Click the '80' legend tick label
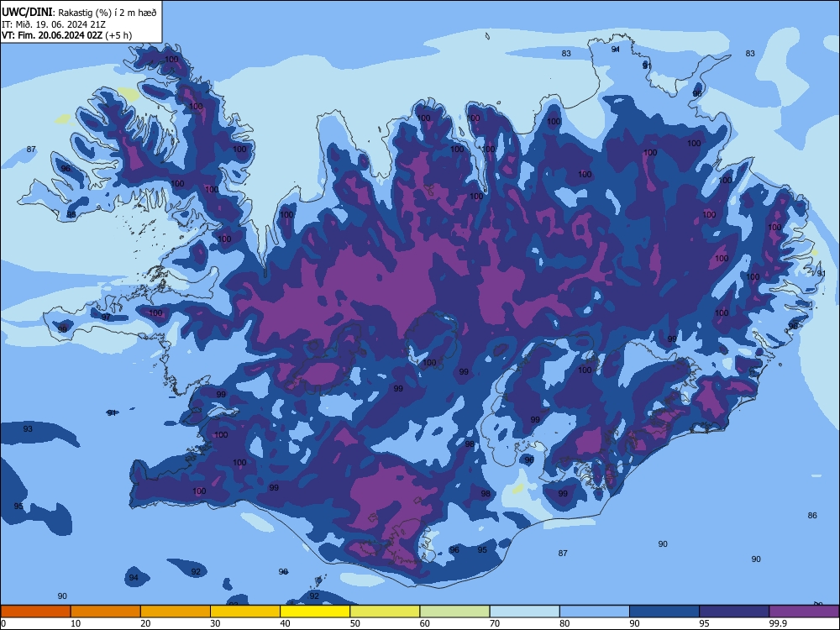Image resolution: width=840 pixels, height=630 pixels. (565, 623)
